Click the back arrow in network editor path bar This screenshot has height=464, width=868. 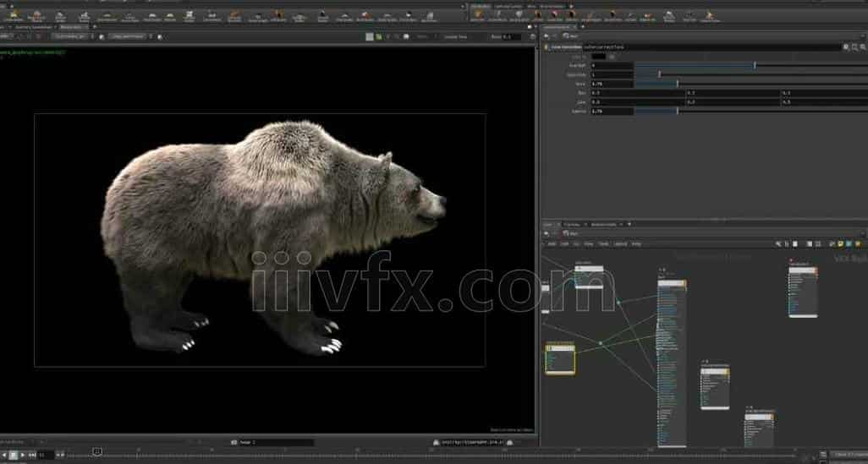pyautogui.click(x=547, y=234)
